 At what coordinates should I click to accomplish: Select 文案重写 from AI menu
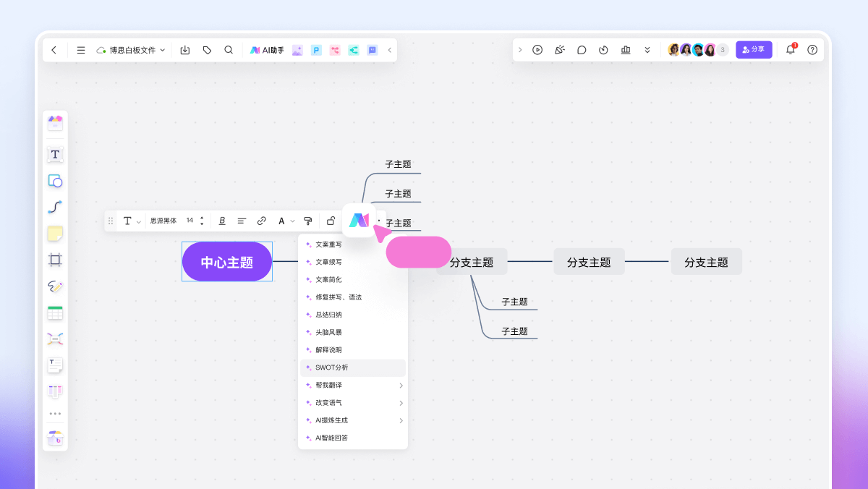click(x=353, y=244)
